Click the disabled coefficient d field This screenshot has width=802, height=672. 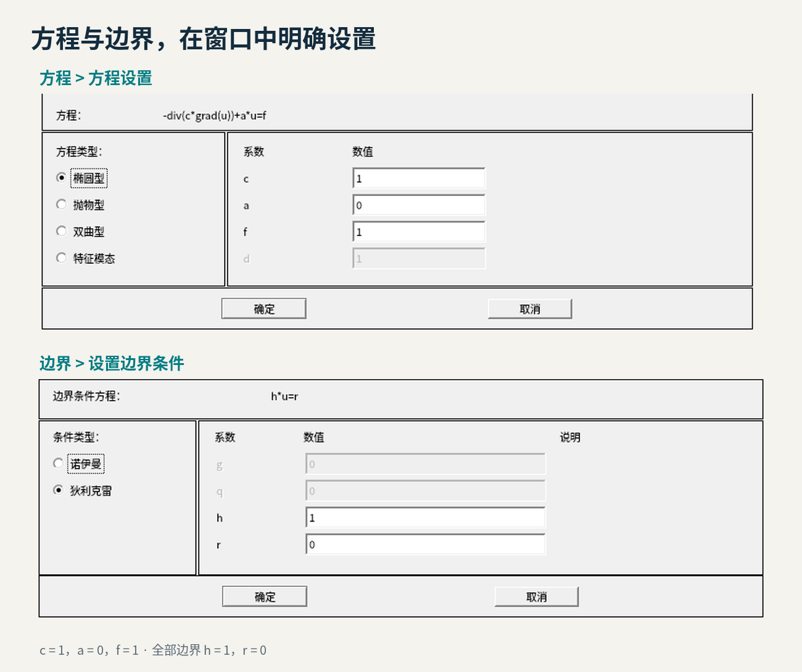tap(419, 258)
